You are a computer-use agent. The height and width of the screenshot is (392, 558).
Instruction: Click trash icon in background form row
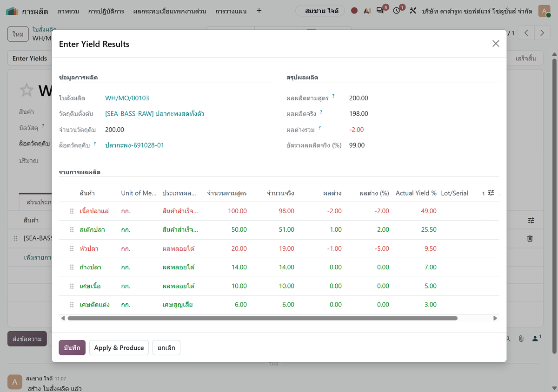coord(530,238)
